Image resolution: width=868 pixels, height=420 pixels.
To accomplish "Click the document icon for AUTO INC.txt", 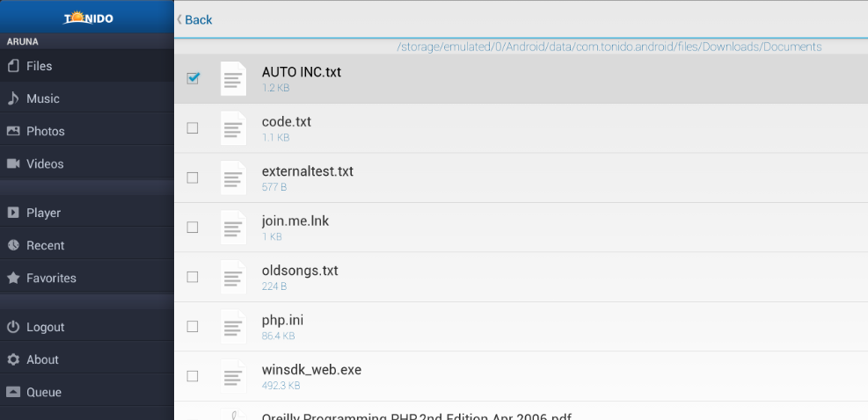I will 233,78.
